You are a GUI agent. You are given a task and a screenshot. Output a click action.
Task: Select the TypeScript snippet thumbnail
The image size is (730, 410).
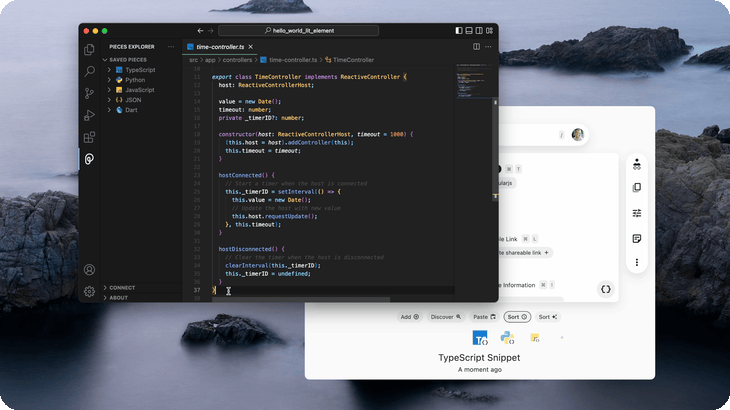click(480, 337)
